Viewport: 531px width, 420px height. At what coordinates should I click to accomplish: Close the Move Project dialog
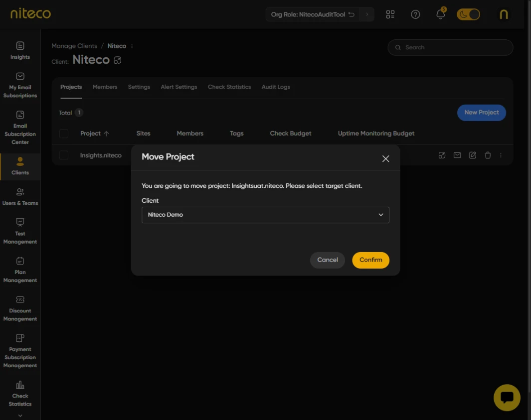(x=385, y=158)
